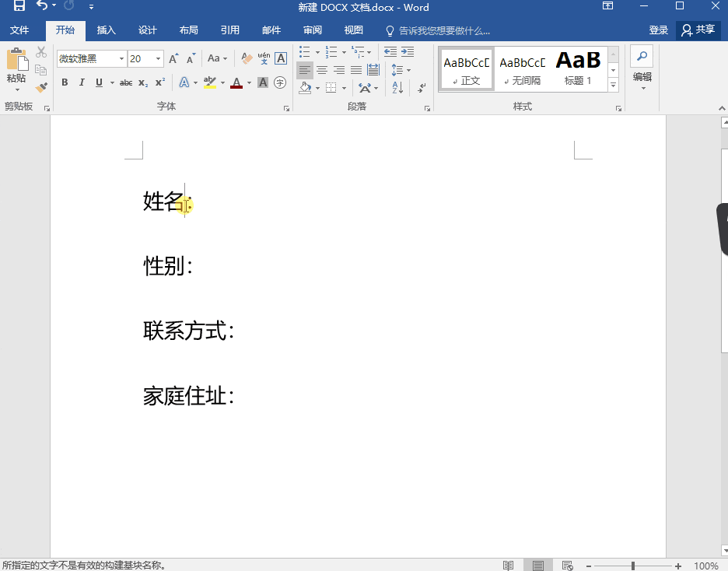Click the Show/Hide paragraph marks icon
The height and width of the screenshot is (571, 728).
pos(422,88)
